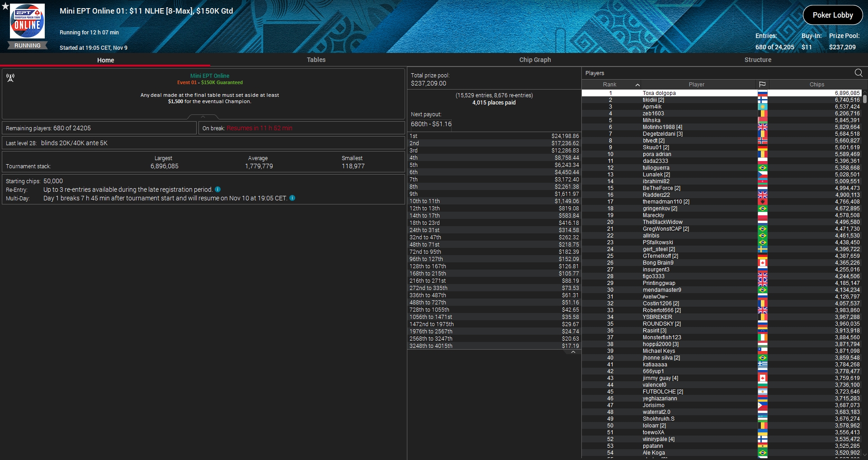Click flag beside jimmy guay [4]
Screen dimensions: 868x460
(763, 378)
